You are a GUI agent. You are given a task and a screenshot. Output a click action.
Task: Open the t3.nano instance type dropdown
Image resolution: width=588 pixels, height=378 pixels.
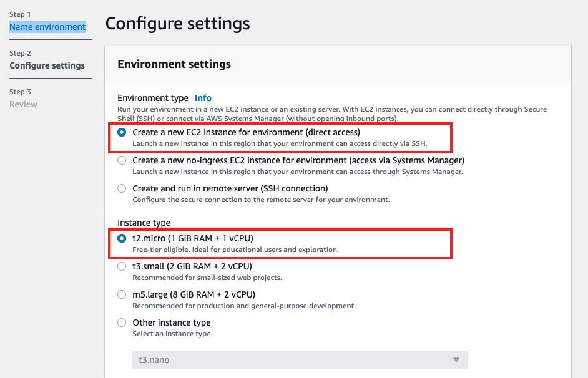pos(299,360)
